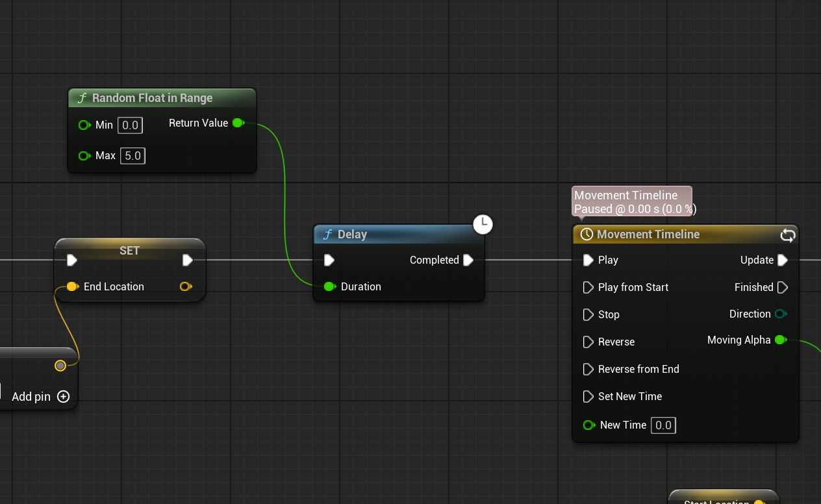Click the loop icon on Movement Timeline
The width and height of the screenshot is (821, 504).
(787, 235)
